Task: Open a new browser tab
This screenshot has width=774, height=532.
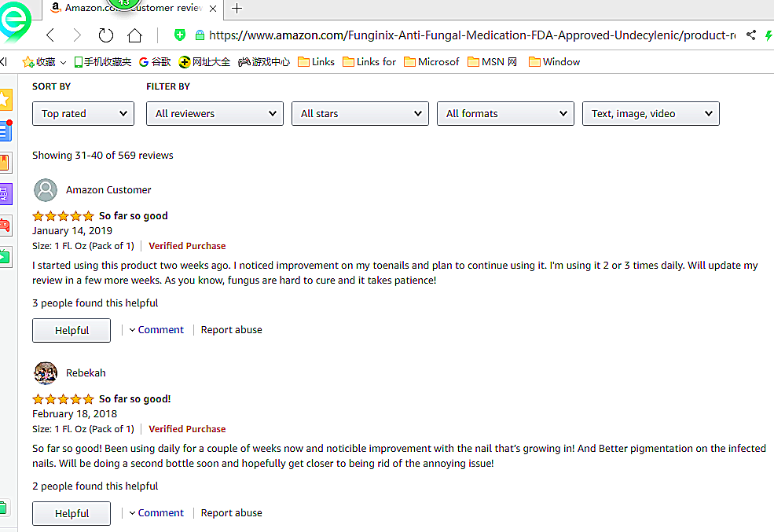Action: pyautogui.click(x=237, y=9)
